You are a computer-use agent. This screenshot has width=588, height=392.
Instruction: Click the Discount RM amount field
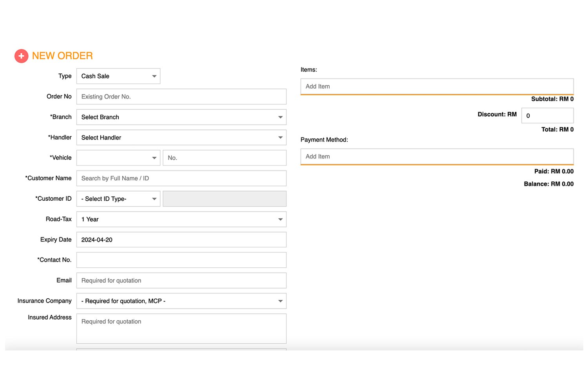point(547,116)
